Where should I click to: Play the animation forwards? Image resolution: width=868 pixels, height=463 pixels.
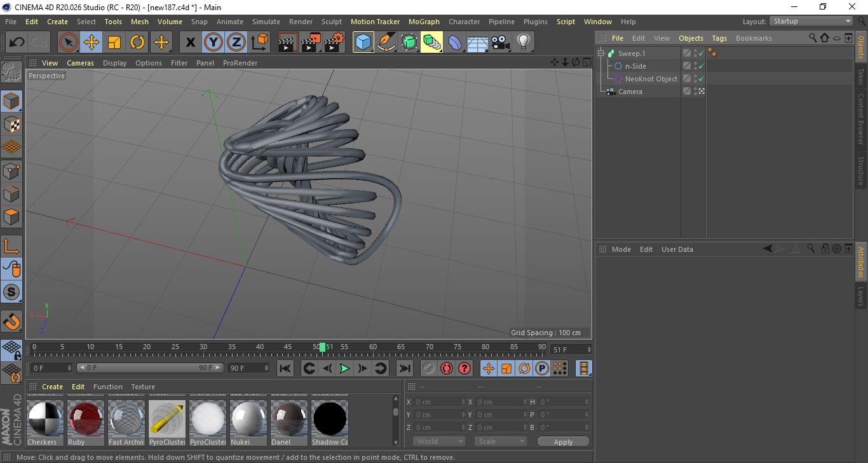pos(344,368)
